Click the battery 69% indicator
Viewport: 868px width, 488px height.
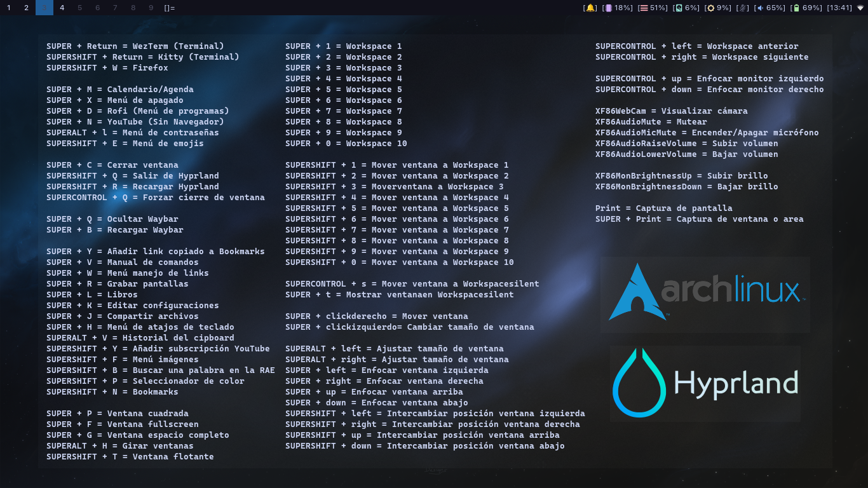point(806,8)
